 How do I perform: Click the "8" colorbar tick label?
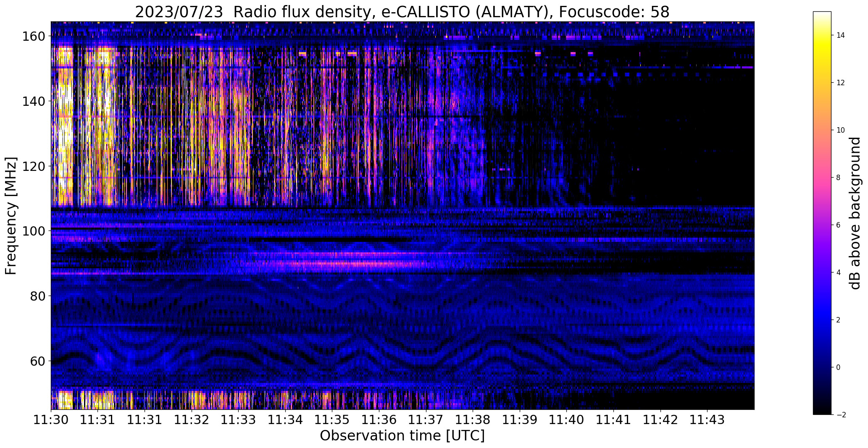838,178
